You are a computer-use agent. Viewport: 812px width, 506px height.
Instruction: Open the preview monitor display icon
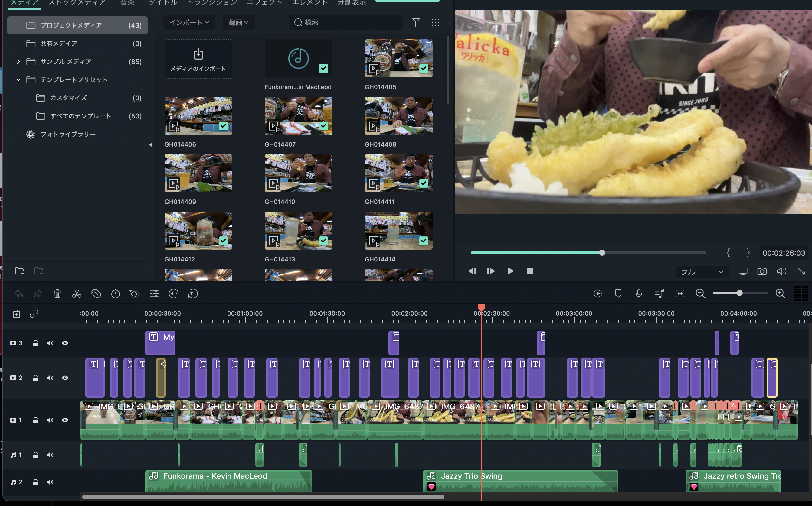coord(743,271)
